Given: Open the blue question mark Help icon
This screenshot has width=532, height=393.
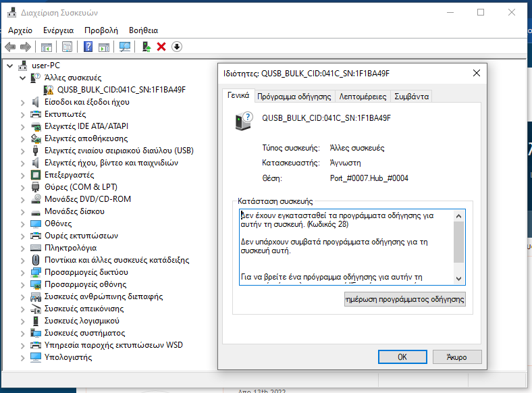Looking at the screenshot, I should (x=88, y=47).
